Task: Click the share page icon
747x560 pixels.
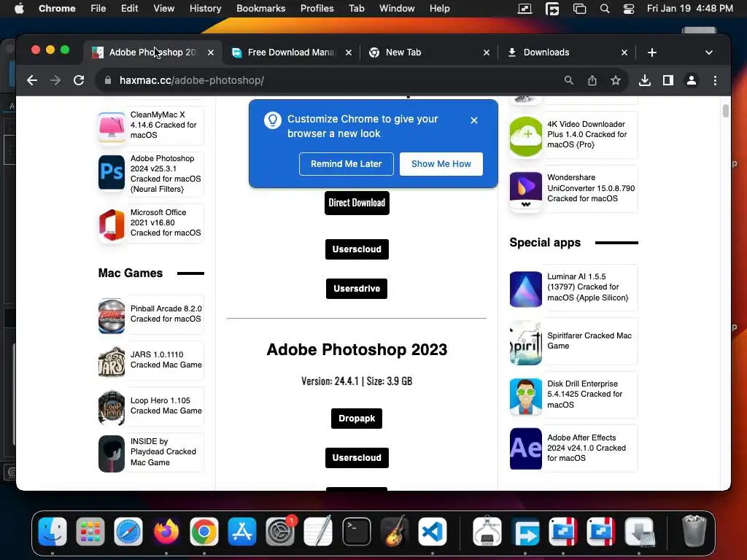Action: coord(592,80)
